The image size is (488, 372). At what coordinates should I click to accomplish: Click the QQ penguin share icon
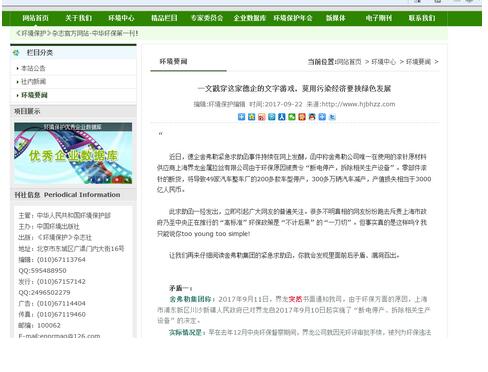click(312, 117)
